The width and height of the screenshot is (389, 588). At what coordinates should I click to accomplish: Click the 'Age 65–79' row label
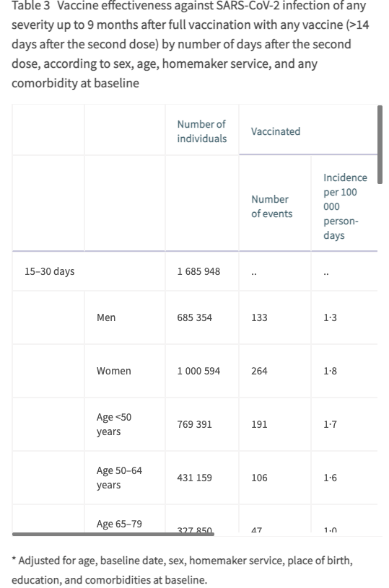pyautogui.click(x=119, y=524)
